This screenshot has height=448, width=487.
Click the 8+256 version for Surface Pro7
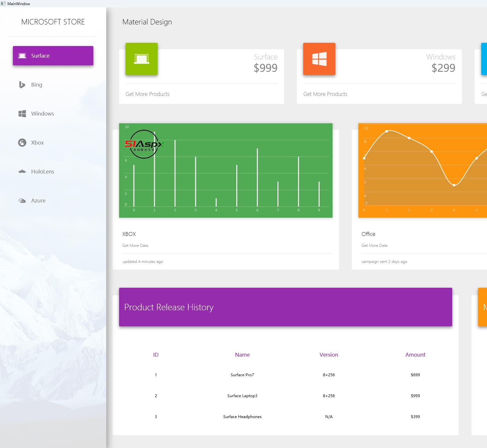click(x=329, y=375)
